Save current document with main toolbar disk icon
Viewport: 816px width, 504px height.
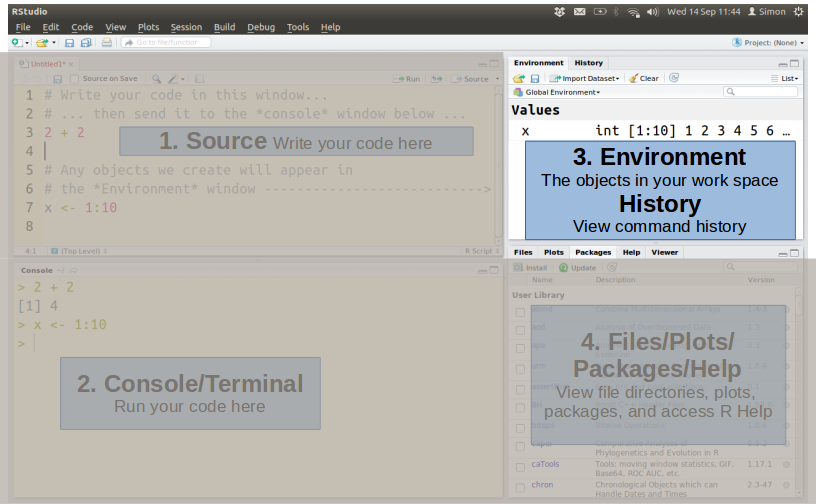[x=69, y=43]
